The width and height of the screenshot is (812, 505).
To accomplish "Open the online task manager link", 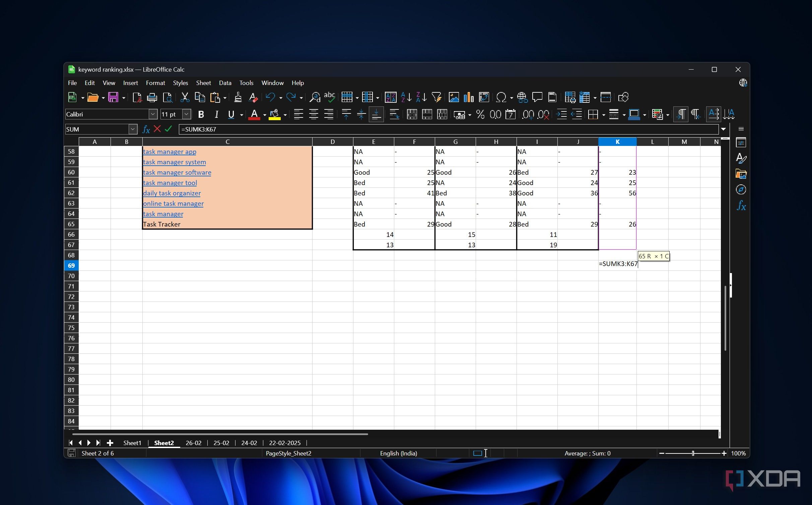I will (173, 203).
